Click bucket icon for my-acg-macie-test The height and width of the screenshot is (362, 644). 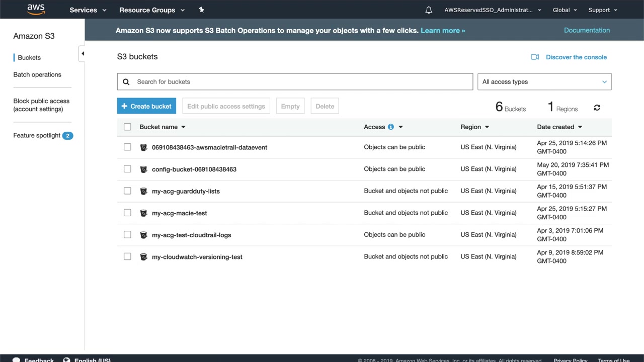[x=143, y=213]
